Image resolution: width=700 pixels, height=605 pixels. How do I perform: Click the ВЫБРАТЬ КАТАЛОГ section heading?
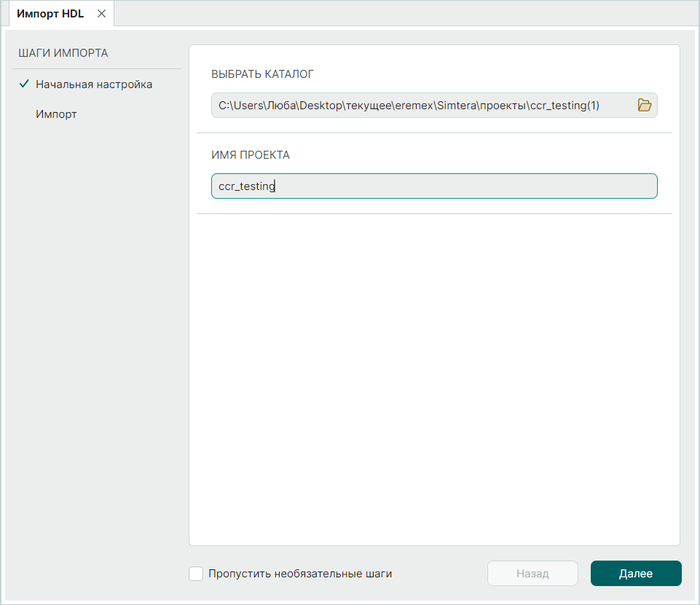(x=262, y=74)
